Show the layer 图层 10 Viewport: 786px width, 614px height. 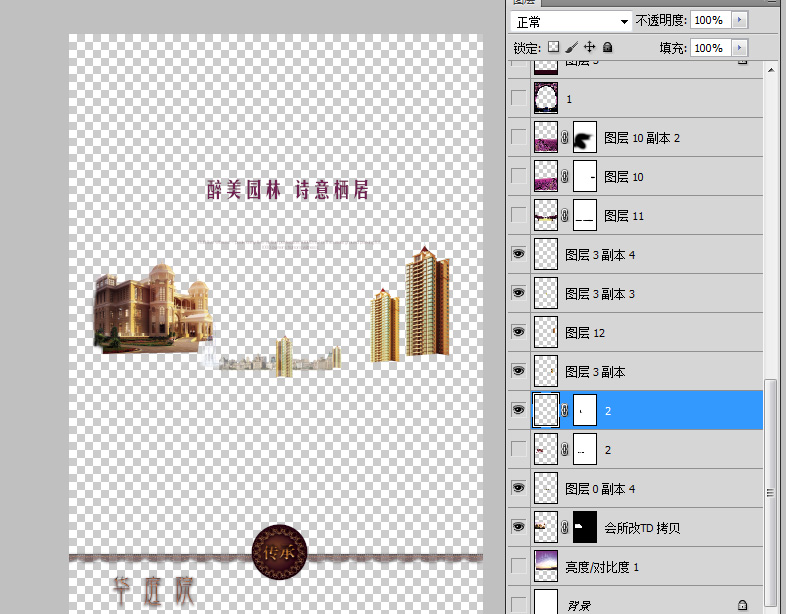pyautogui.click(x=518, y=176)
